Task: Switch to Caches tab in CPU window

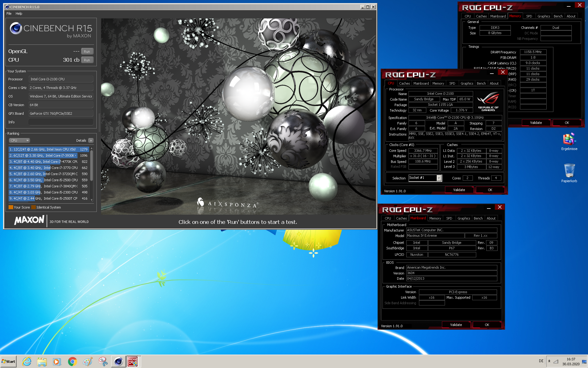Action: pyautogui.click(x=404, y=83)
